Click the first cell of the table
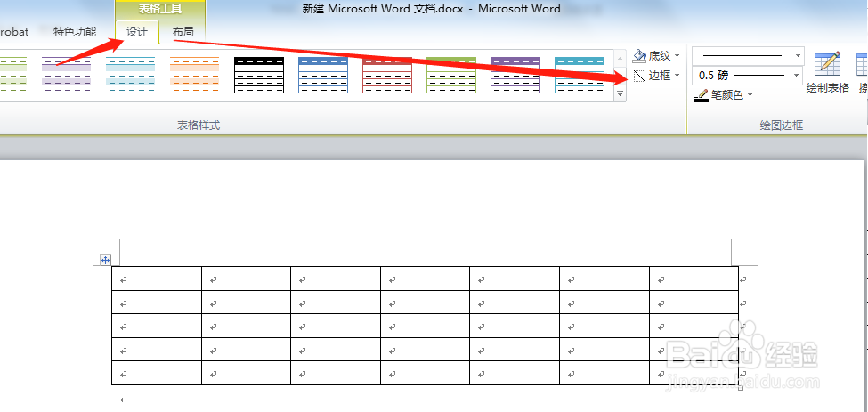The image size is (868, 412). (x=157, y=279)
